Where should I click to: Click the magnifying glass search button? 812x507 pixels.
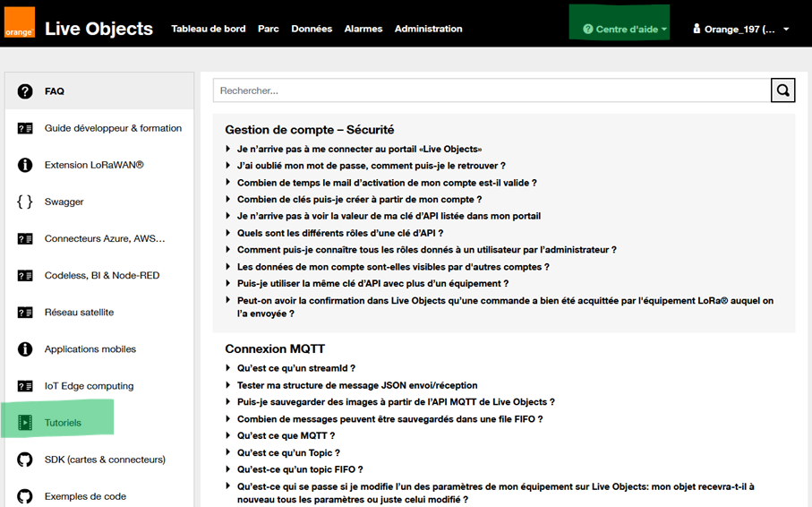pos(782,90)
